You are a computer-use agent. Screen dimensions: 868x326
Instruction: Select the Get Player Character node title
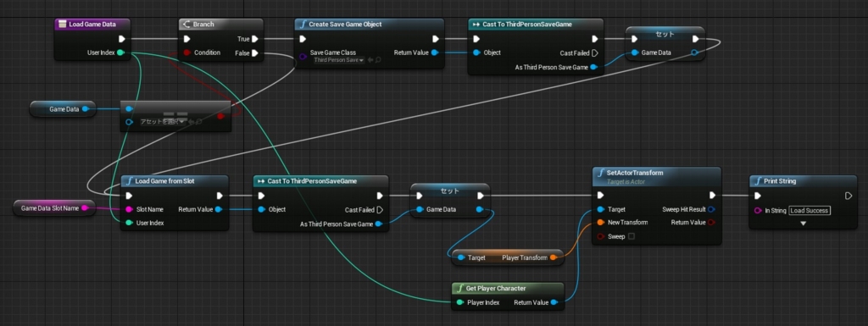click(x=496, y=289)
